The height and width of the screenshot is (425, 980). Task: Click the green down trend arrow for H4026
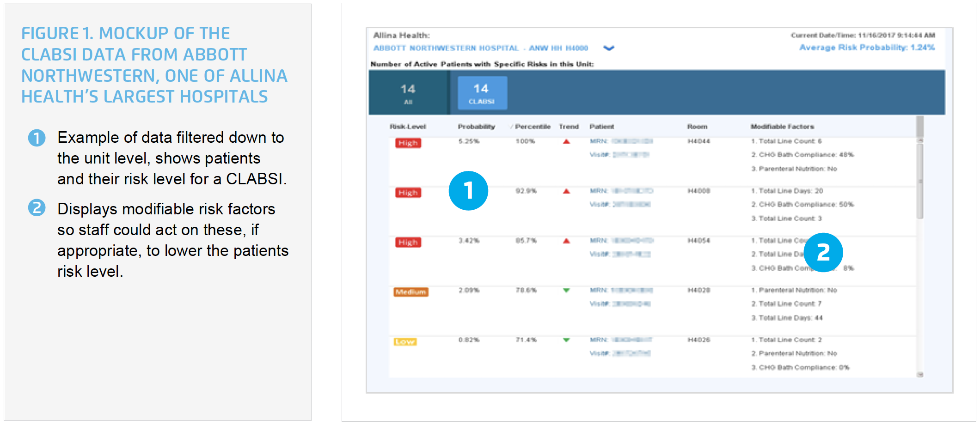point(566,340)
